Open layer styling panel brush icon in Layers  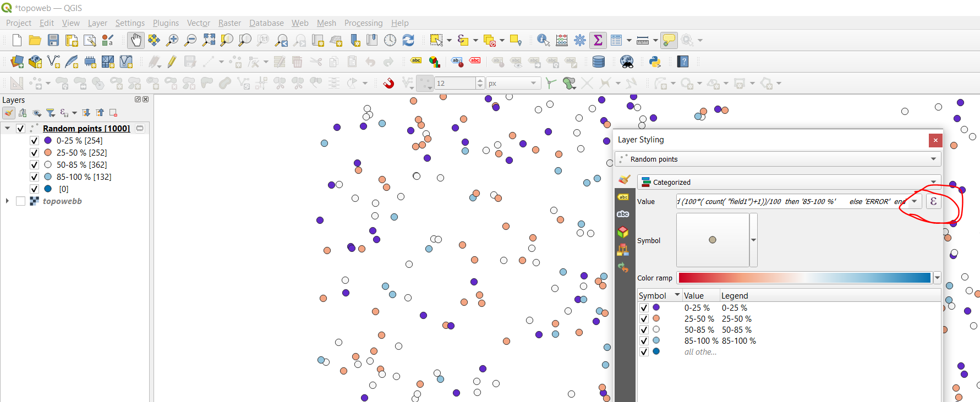pyautogui.click(x=9, y=113)
